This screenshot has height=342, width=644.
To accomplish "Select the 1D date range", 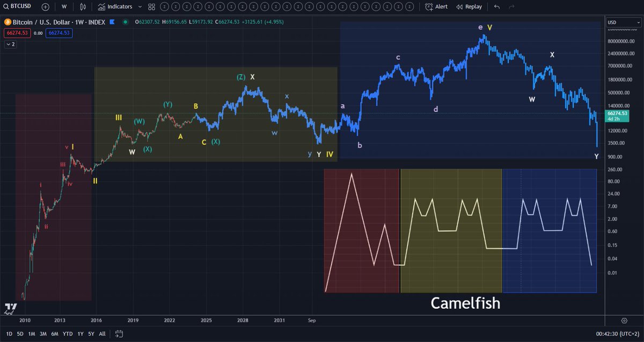I will point(9,334).
